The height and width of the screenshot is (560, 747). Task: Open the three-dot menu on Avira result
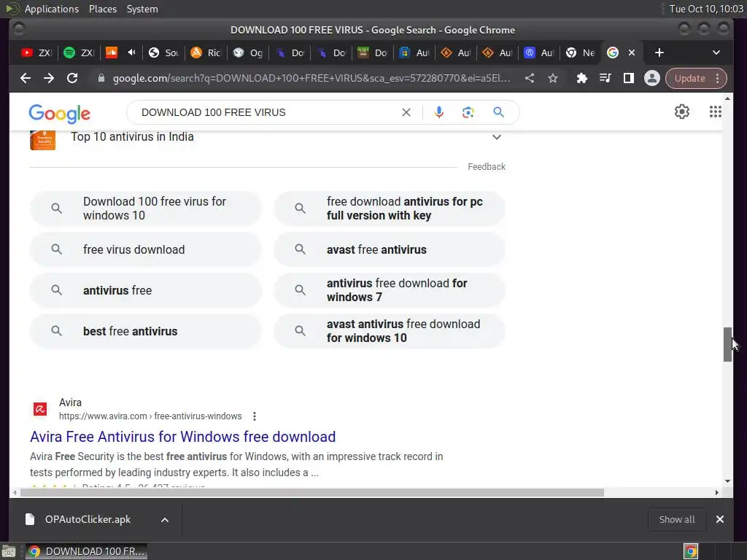(x=255, y=416)
